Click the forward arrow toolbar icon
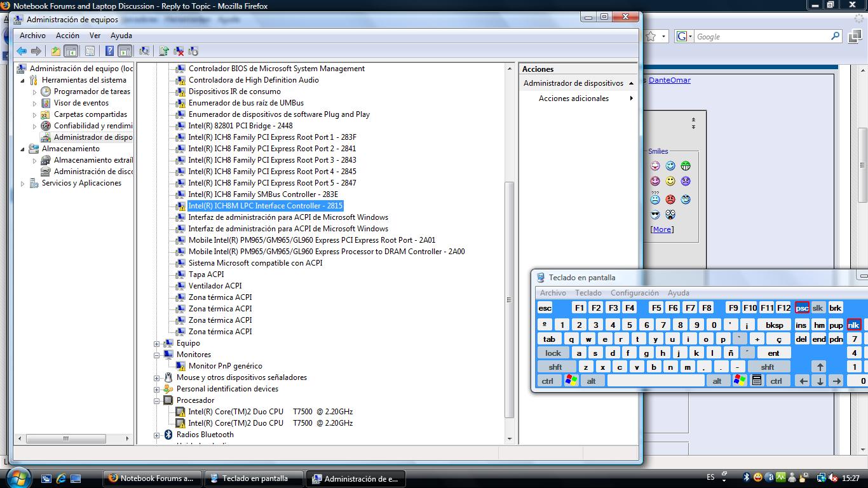Image resolution: width=868 pixels, height=488 pixels. (36, 51)
